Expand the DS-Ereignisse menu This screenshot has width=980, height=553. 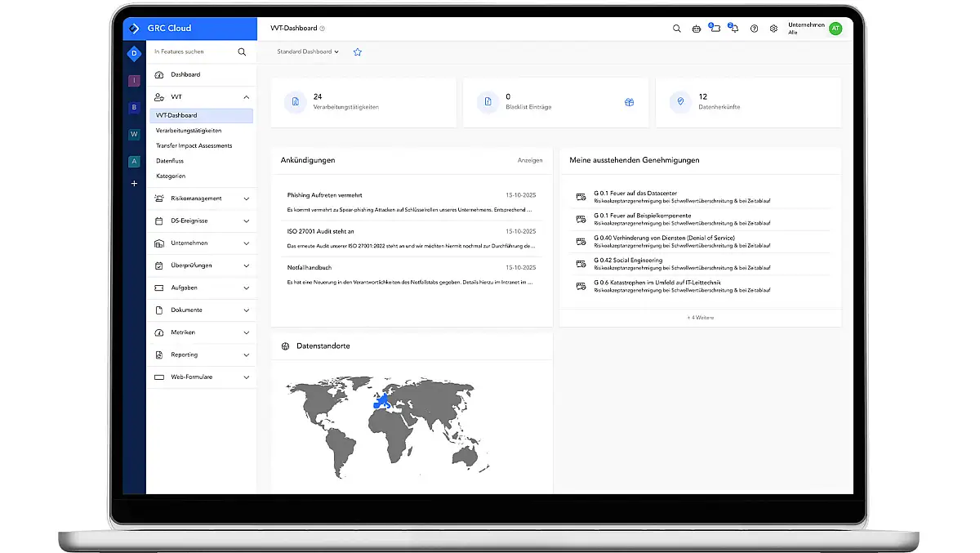tap(246, 221)
